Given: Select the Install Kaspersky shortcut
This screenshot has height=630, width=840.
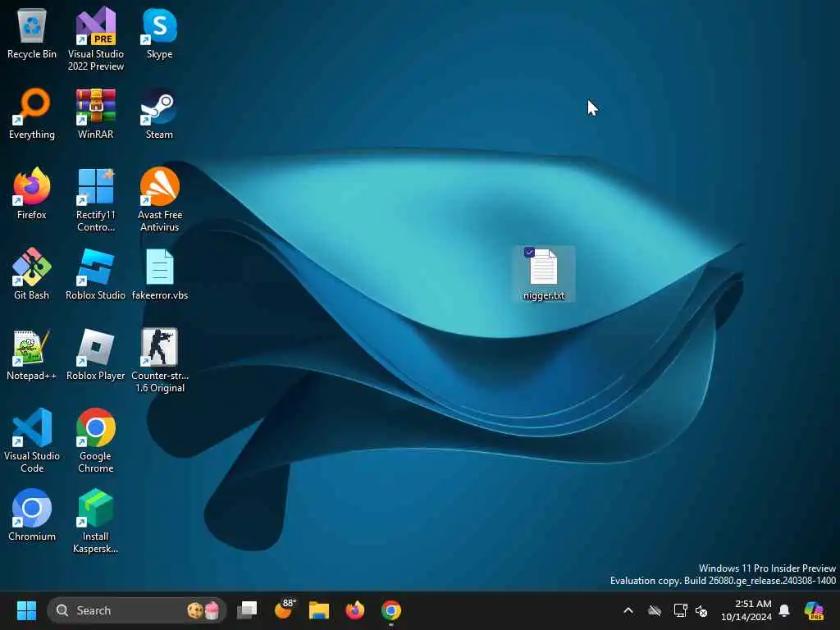Looking at the screenshot, I should point(95,521).
